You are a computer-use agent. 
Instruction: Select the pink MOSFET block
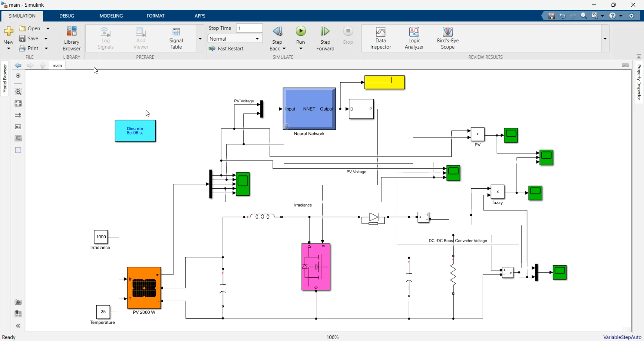[316, 267]
